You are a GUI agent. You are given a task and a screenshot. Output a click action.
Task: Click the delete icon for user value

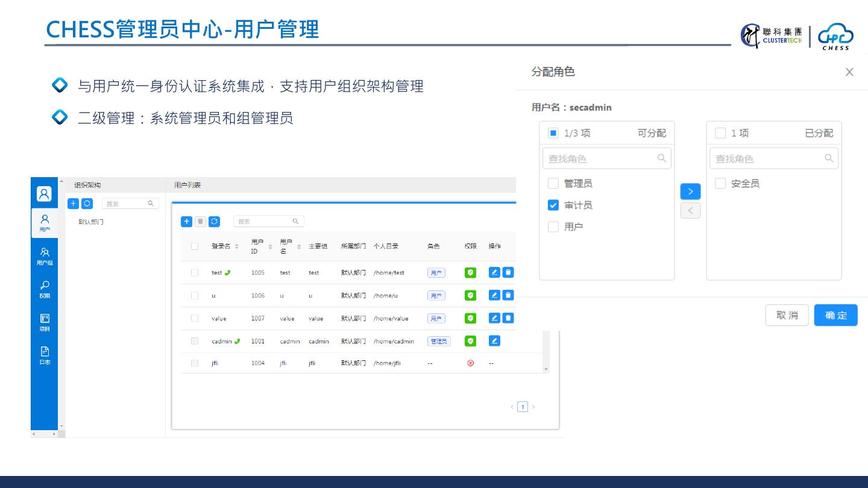point(508,318)
